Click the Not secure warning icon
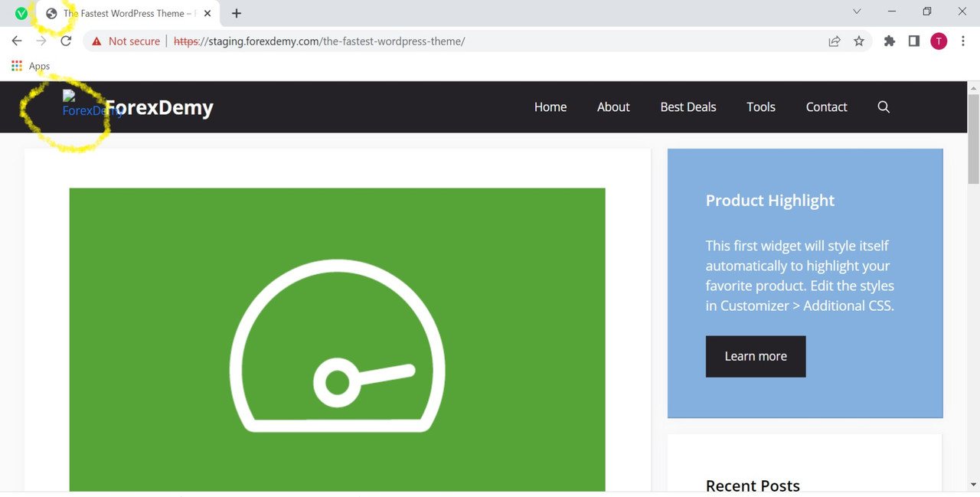 coord(96,41)
